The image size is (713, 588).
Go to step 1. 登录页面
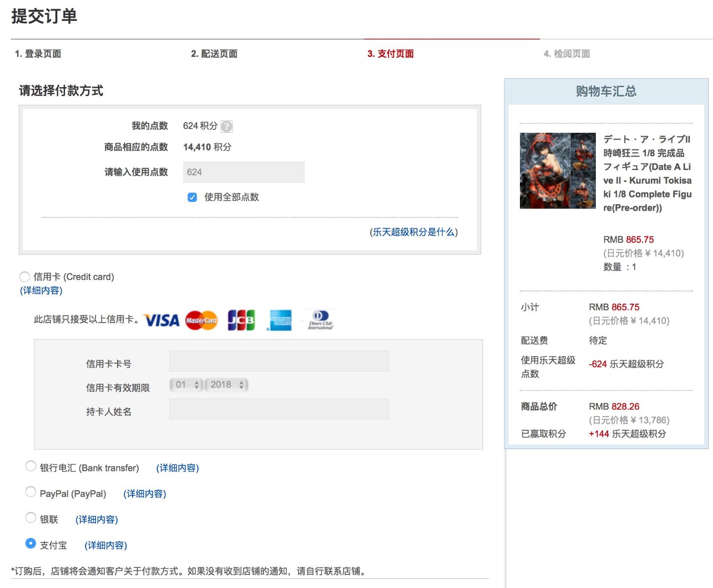pyautogui.click(x=38, y=54)
